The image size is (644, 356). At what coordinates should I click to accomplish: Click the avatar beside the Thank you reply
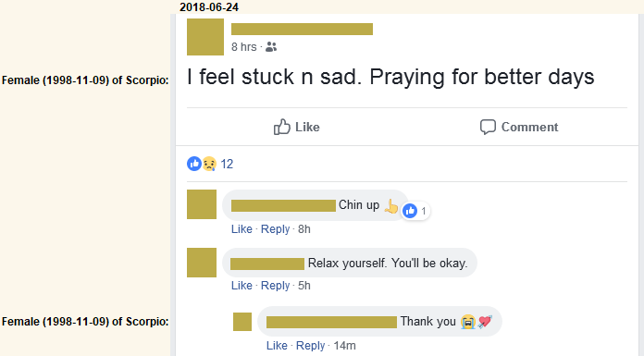point(242,322)
